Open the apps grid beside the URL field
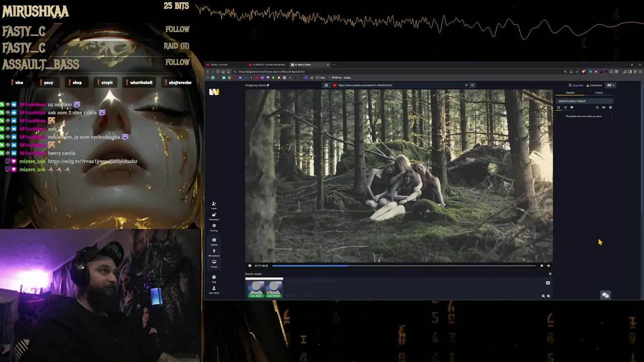This screenshot has height=362, width=644. (x=326, y=85)
